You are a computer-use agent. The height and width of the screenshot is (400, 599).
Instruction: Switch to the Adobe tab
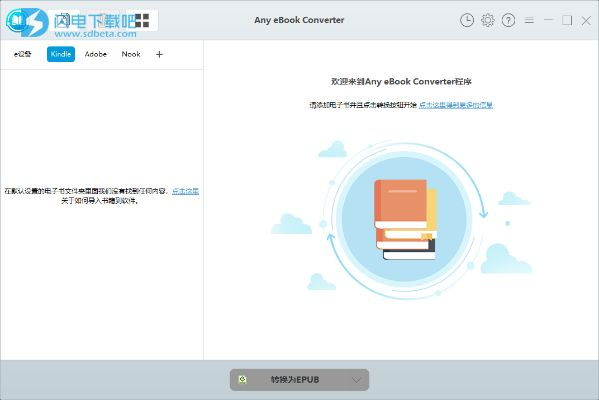click(96, 54)
